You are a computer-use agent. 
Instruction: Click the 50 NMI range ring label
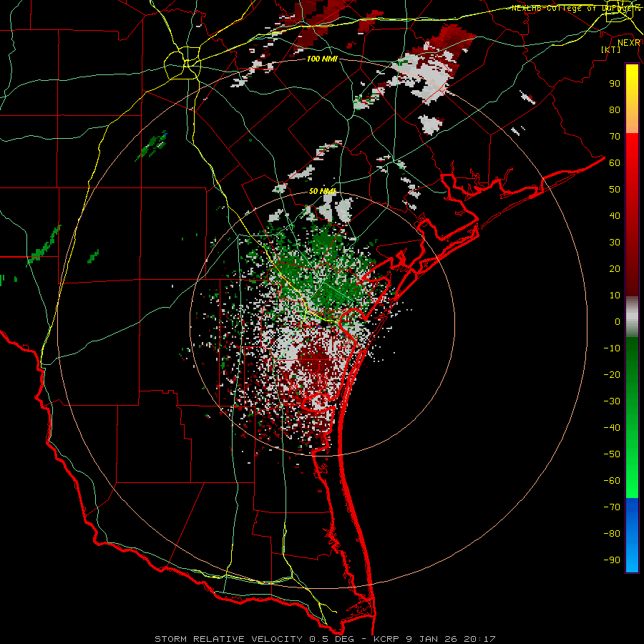322,191
